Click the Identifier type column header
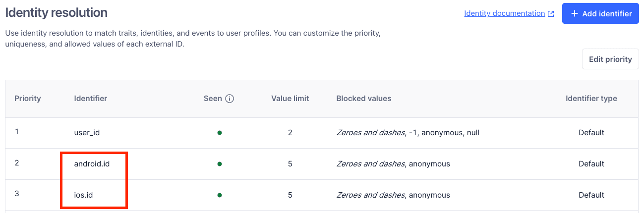The width and height of the screenshot is (644, 213). pyautogui.click(x=591, y=99)
